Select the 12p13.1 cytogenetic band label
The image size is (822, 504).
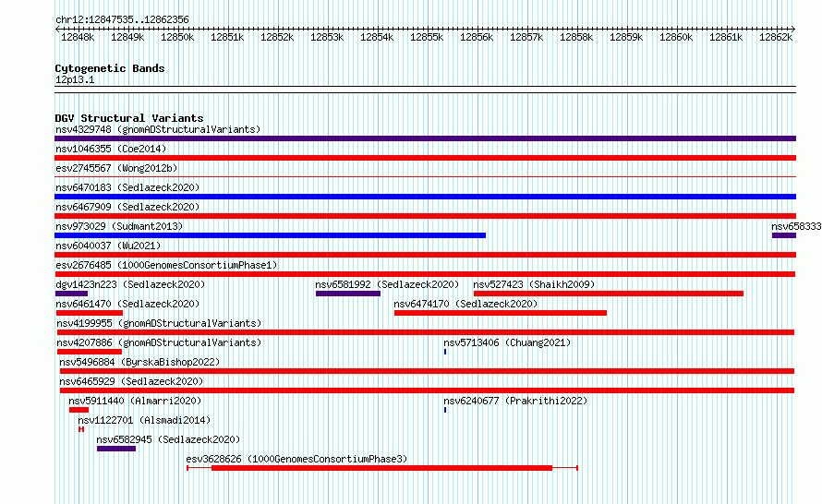[x=75, y=79]
